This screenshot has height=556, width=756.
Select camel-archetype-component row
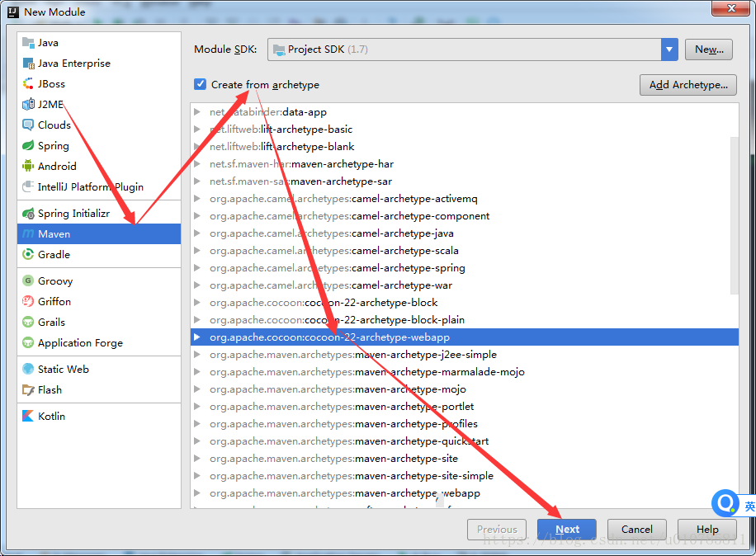tap(465, 216)
